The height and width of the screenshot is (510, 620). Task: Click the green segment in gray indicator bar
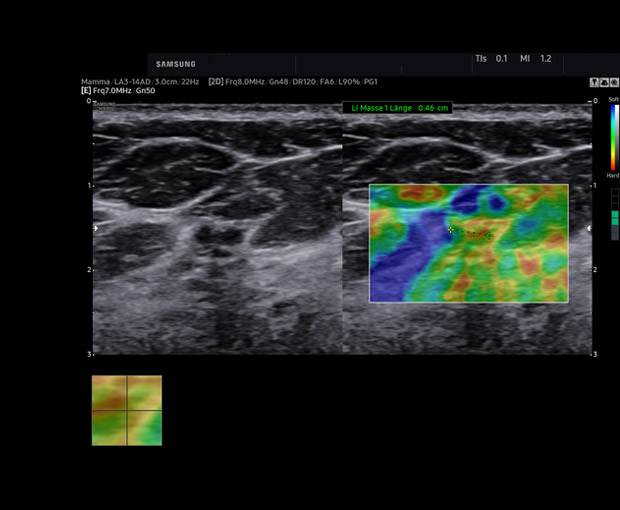click(614, 217)
